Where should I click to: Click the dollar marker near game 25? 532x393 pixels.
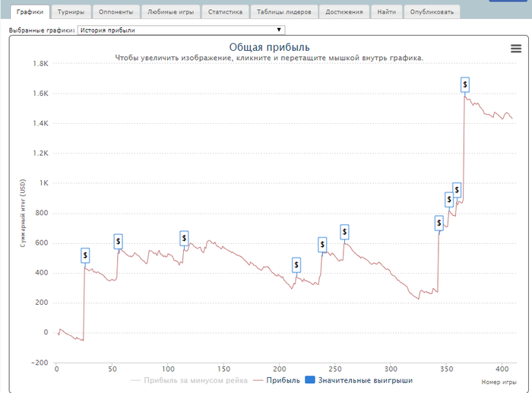[x=85, y=255]
